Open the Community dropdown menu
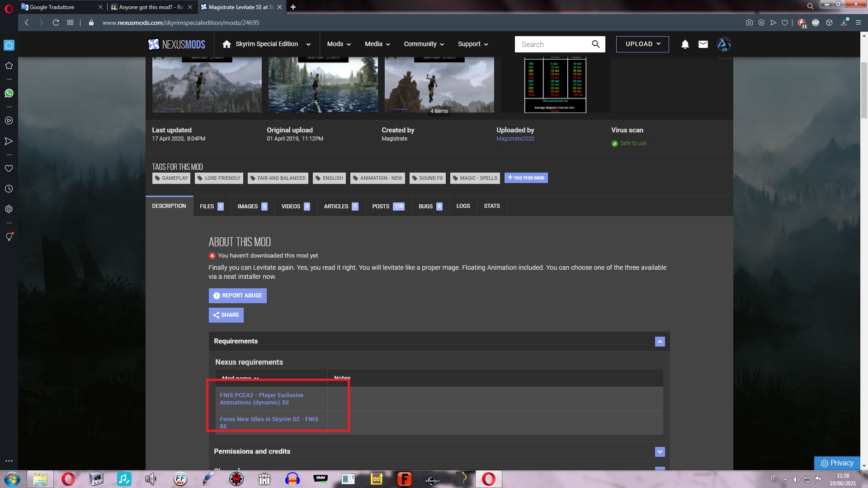This screenshot has width=868, height=488. click(424, 44)
